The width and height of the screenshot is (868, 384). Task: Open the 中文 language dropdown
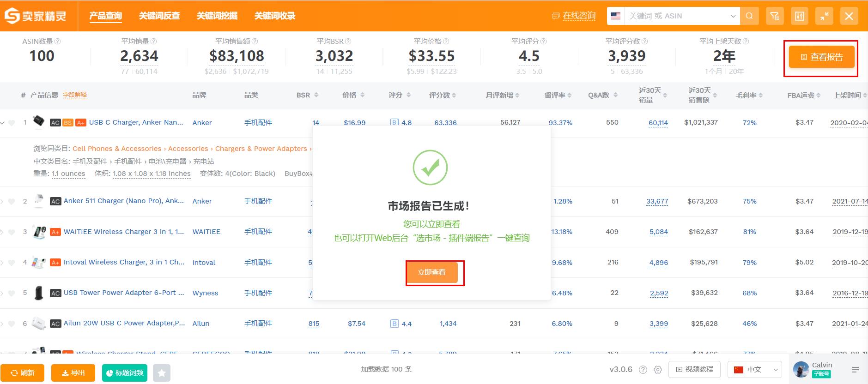pos(754,370)
